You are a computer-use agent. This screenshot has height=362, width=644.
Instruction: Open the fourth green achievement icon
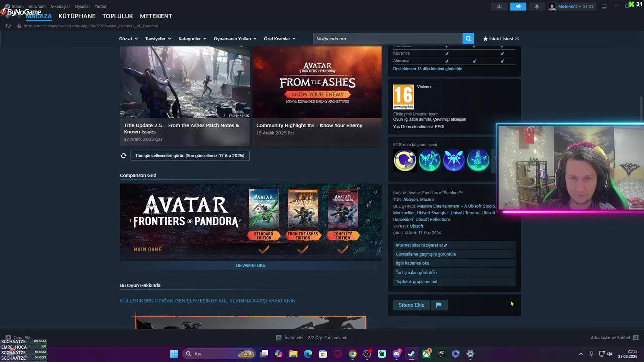(x=478, y=161)
